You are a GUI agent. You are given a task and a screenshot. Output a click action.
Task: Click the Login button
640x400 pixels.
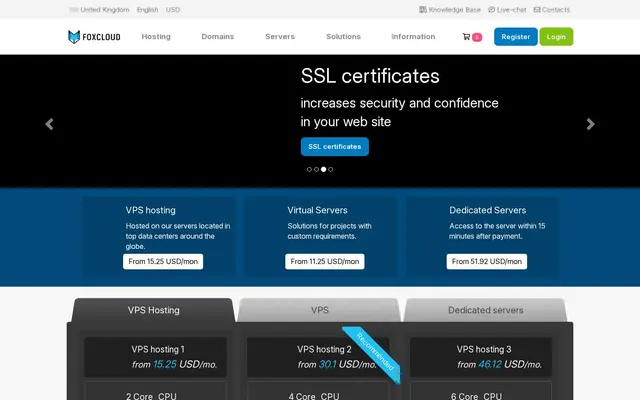pos(556,37)
